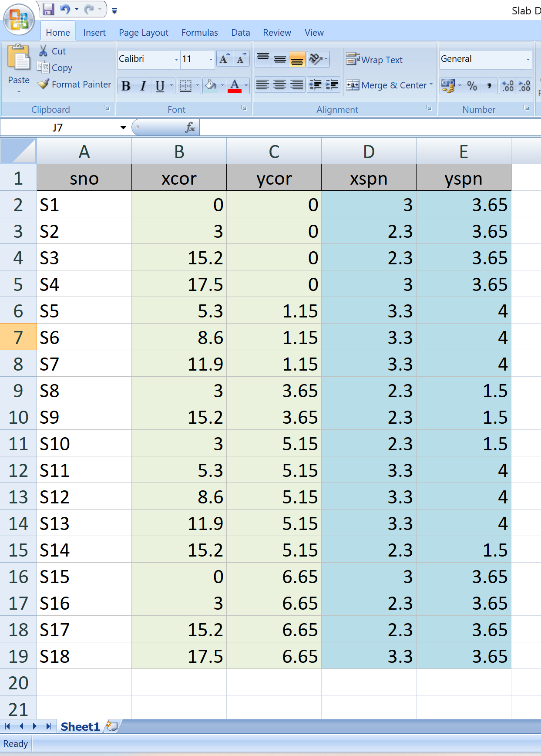Expand the General number format dropdown
Viewport: 541px width, 756px height.
[528, 59]
